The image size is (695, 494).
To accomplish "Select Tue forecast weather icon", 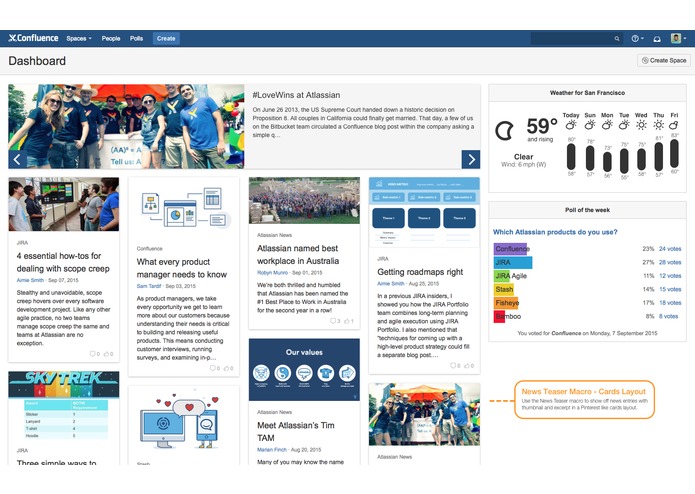I will tap(624, 125).
